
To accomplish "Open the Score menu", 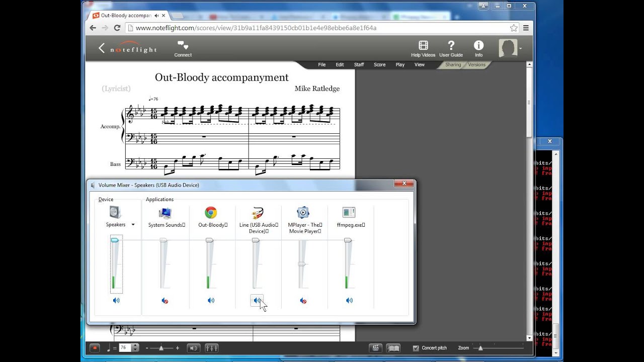I will [x=379, y=65].
